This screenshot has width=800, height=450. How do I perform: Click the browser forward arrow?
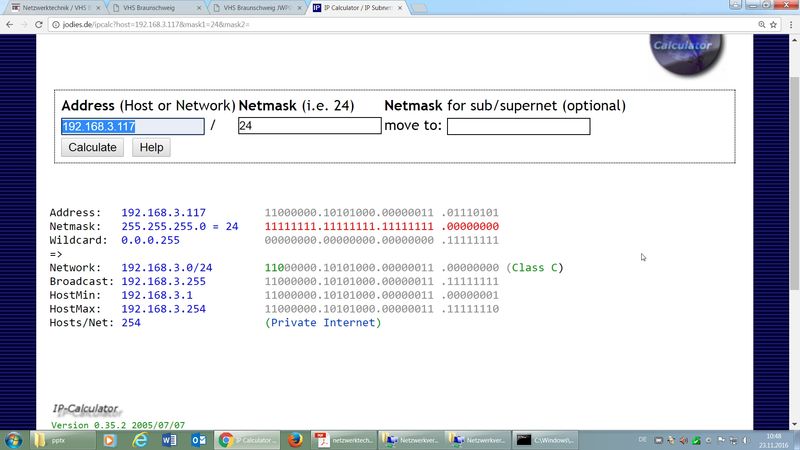click(x=24, y=24)
